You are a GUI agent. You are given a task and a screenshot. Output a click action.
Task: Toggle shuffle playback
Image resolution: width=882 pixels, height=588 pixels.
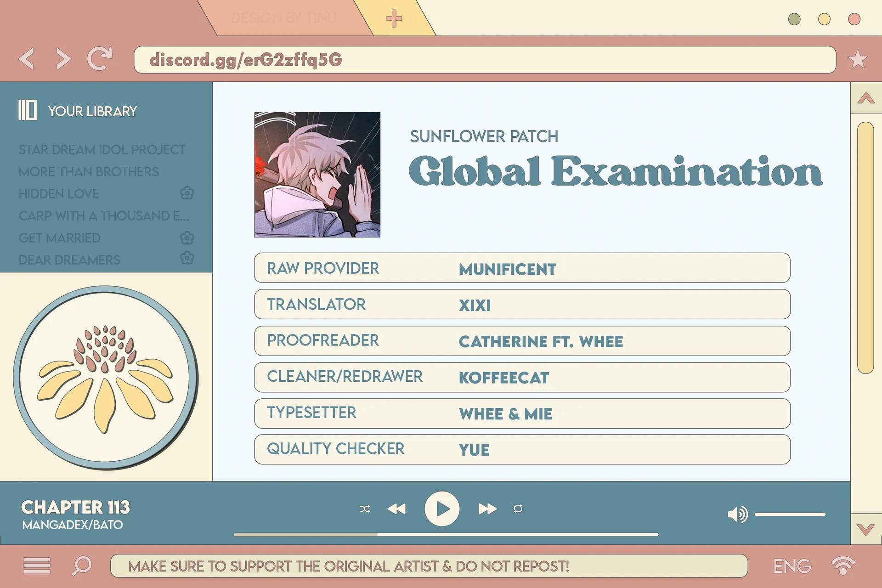365,509
